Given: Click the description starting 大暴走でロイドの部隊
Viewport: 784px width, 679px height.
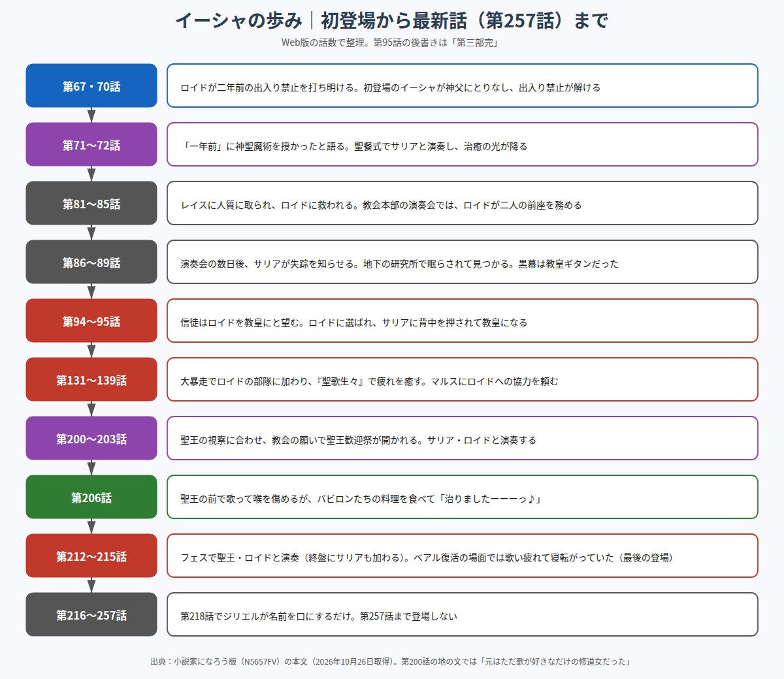Looking at the screenshot, I should 463,379.
